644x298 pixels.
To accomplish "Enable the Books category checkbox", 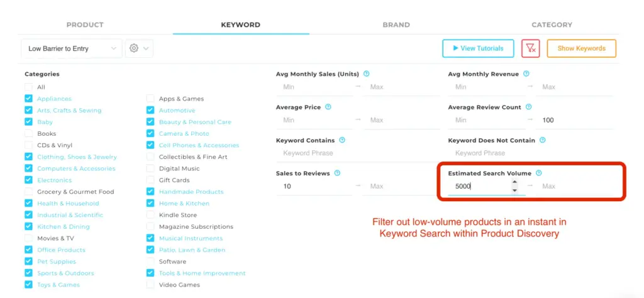I will click(28, 133).
